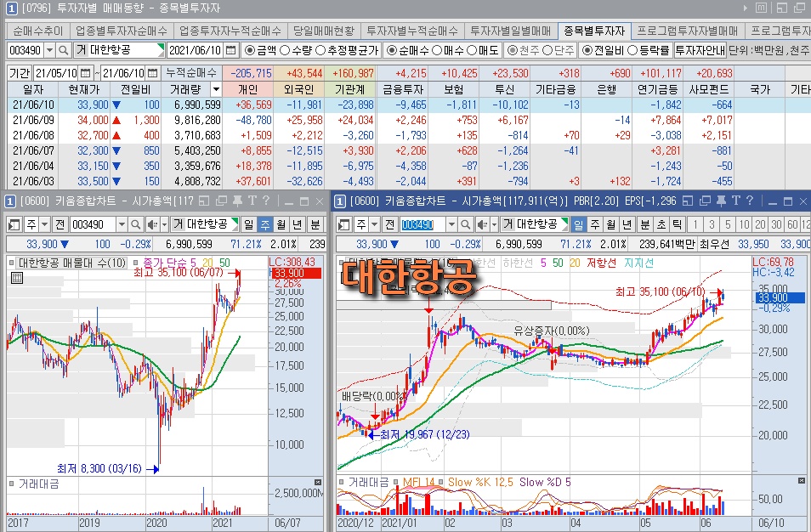Expand the 거래량 column dropdown arrow

click(216, 89)
